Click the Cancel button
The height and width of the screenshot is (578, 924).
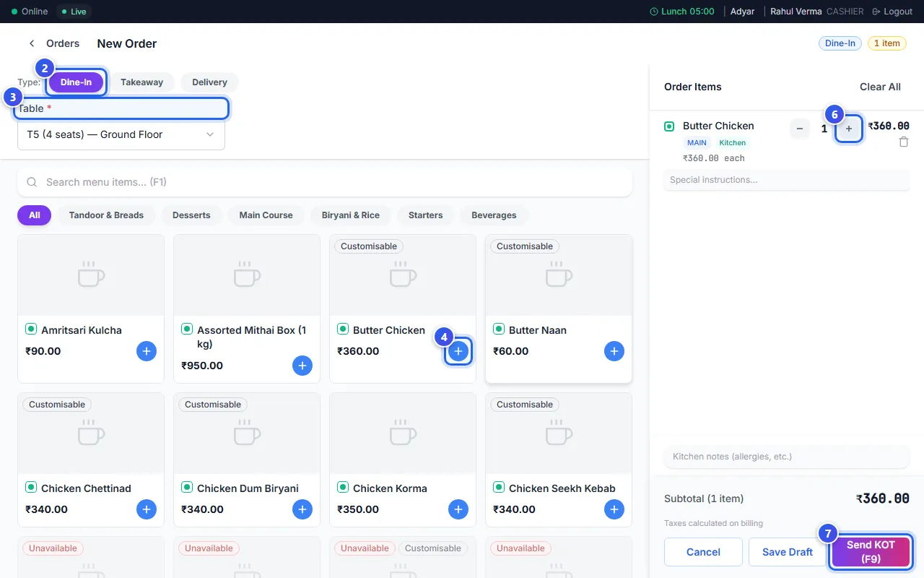[x=703, y=552]
